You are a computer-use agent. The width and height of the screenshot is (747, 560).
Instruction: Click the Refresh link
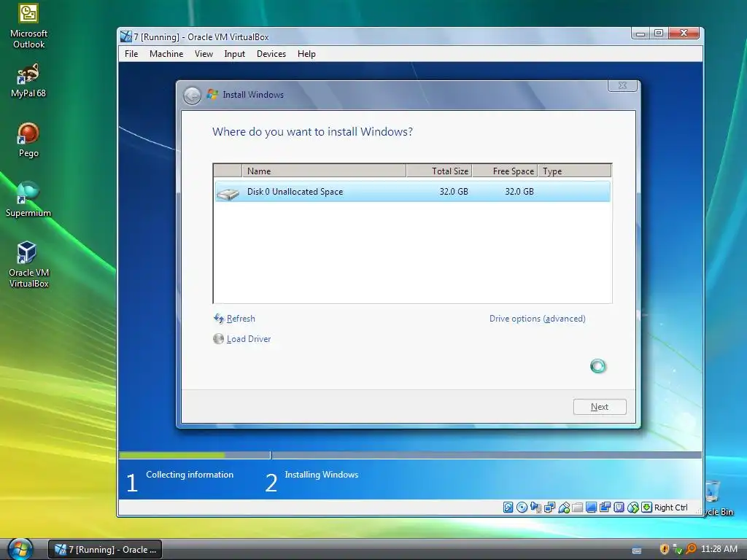(241, 319)
